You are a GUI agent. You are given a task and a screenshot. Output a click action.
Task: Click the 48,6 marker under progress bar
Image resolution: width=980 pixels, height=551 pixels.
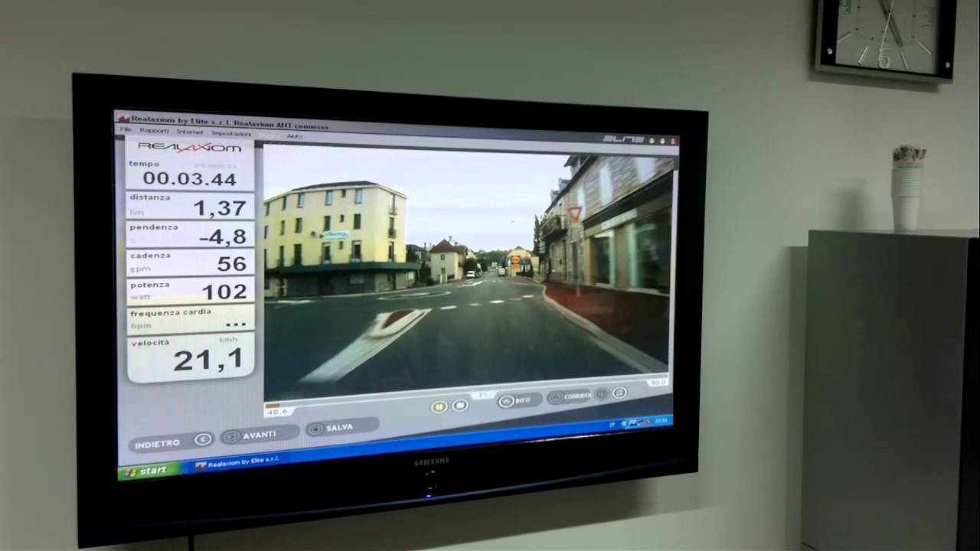pyautogui.click(x=276, y=412)
